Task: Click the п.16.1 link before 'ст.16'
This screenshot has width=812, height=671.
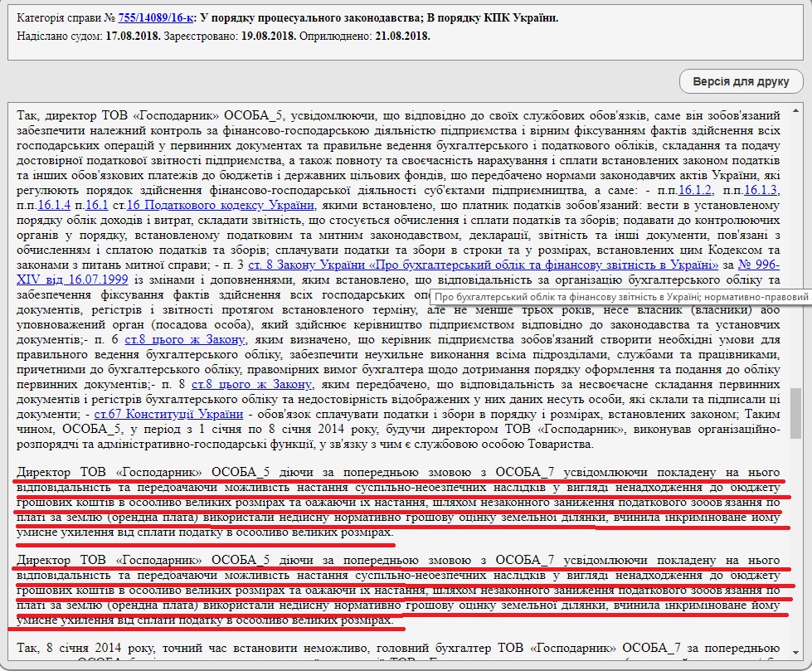Action: 97,205
